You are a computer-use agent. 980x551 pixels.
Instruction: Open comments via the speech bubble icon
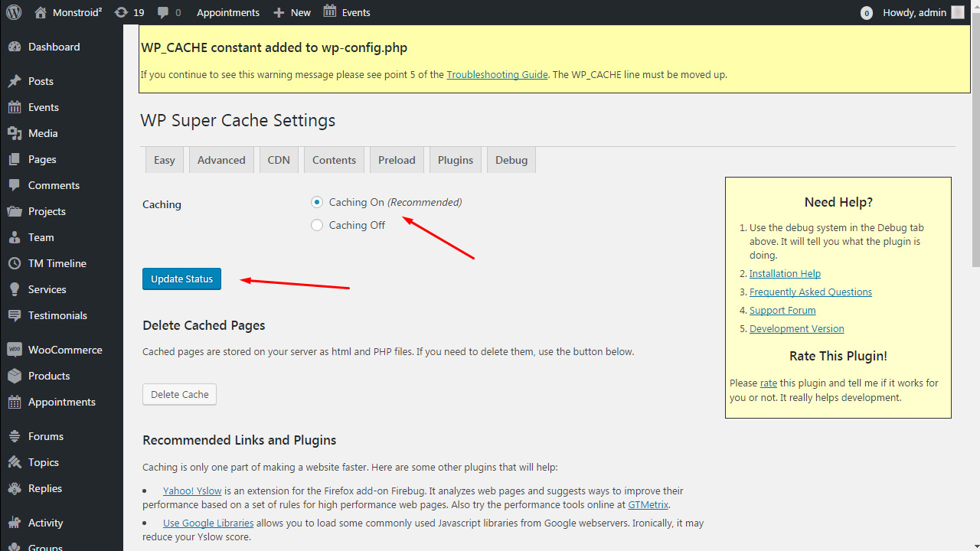click(164, 11)
